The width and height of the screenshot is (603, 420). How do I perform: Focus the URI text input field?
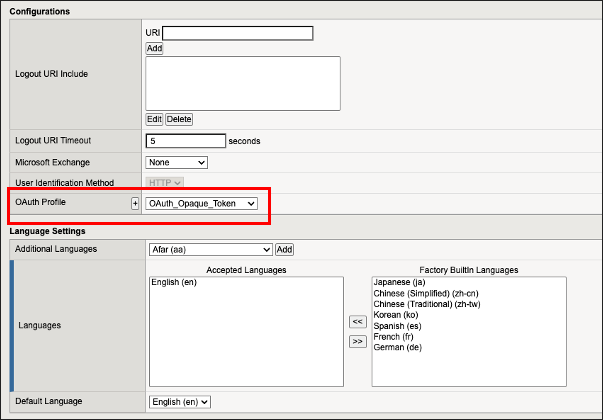(238, 33)
